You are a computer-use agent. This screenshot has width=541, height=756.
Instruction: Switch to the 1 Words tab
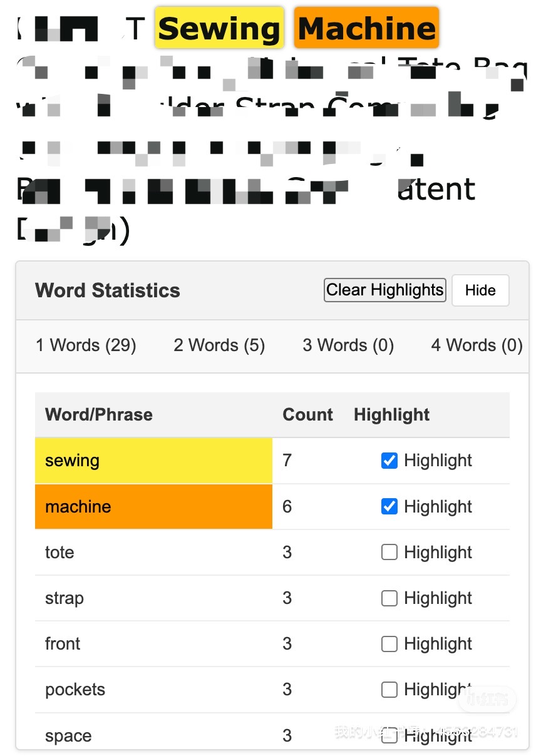(x=86, y=345)
